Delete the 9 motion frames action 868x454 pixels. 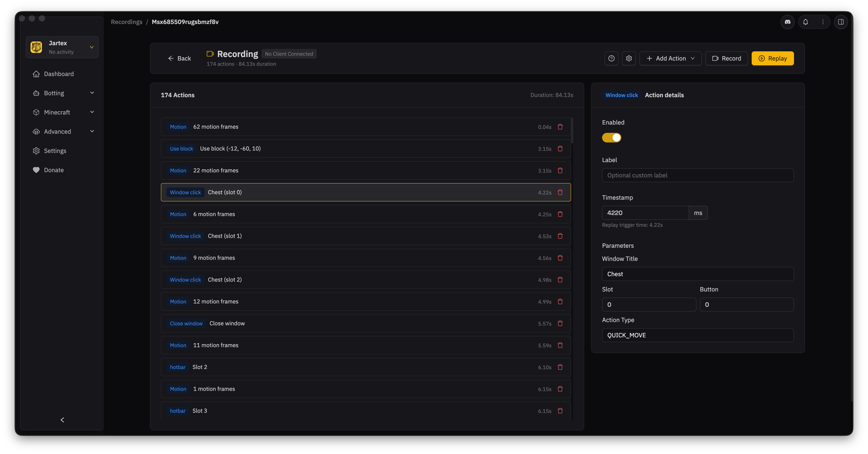pos(560,258)
